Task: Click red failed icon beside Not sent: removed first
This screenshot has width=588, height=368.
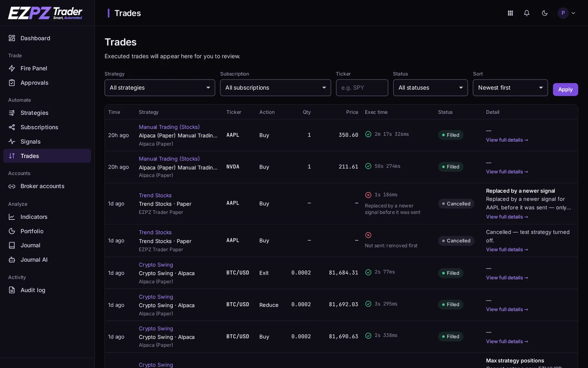Action: click(x=368, y=235)
